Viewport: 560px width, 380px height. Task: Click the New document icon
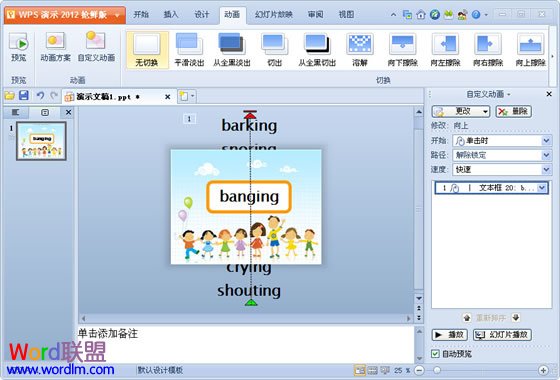(184, 96)
